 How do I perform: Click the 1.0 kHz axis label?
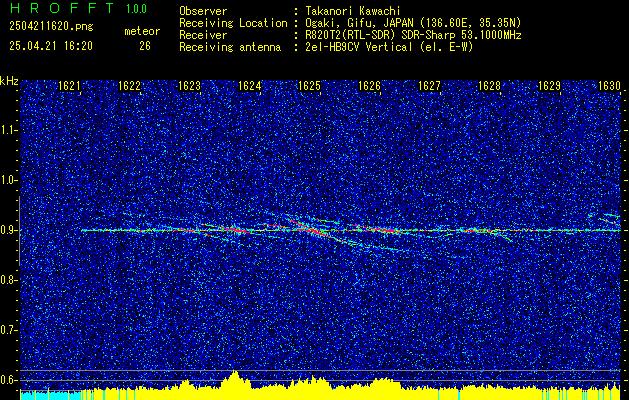coord(8,180)
